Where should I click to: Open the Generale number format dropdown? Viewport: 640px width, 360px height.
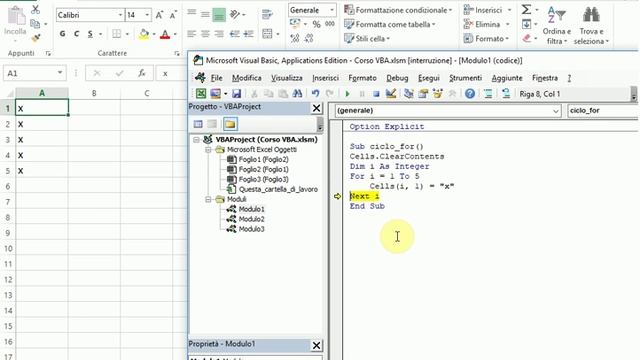[x=332, y=10]
